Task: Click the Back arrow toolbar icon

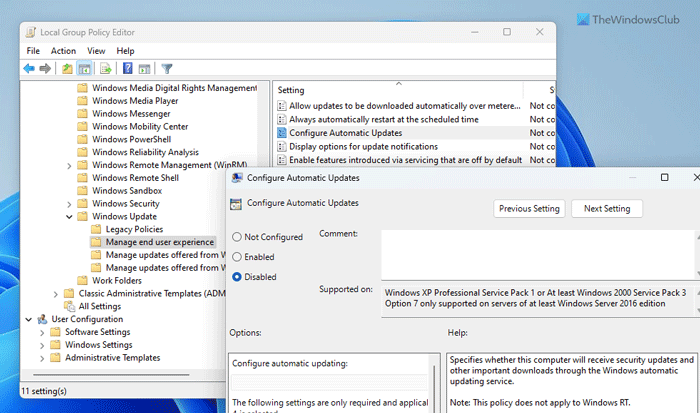Action: click(30, 69)
